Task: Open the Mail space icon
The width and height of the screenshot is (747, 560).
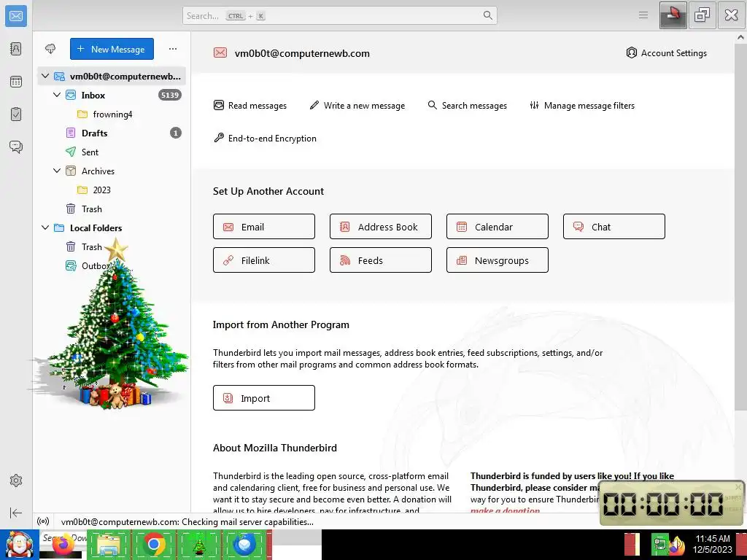Action: click(16, 16)
